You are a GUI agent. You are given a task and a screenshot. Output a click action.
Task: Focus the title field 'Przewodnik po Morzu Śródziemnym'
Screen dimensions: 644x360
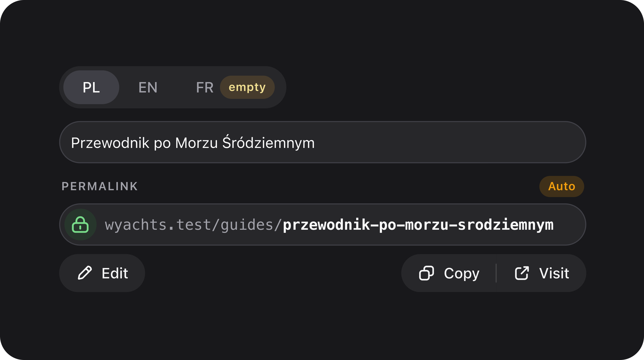[322, 142]
